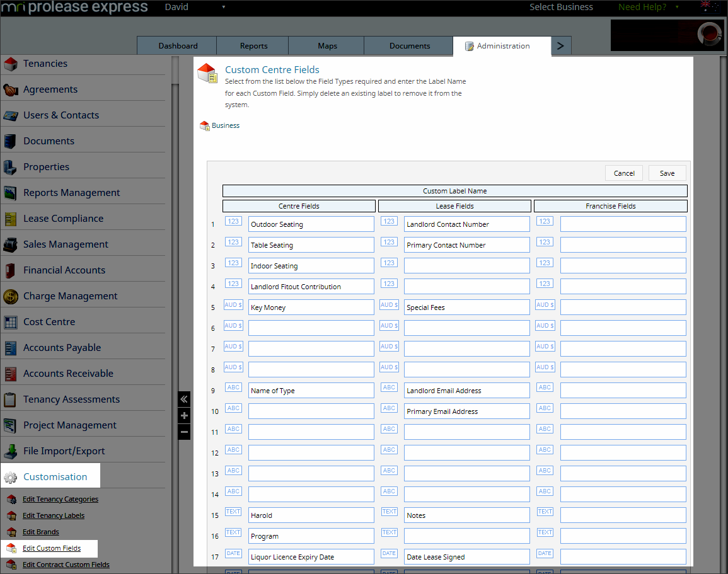Click the minus zoom-out button

(x=184, y=432)
